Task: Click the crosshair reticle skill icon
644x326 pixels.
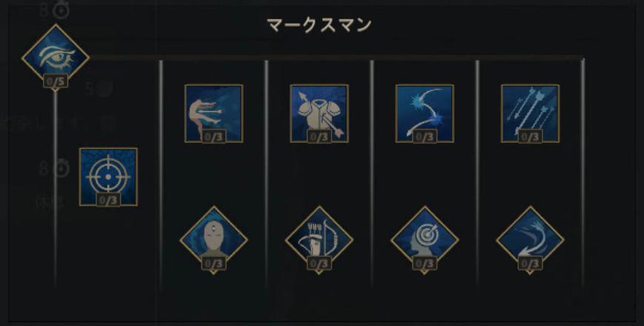Action: point(108,177)
